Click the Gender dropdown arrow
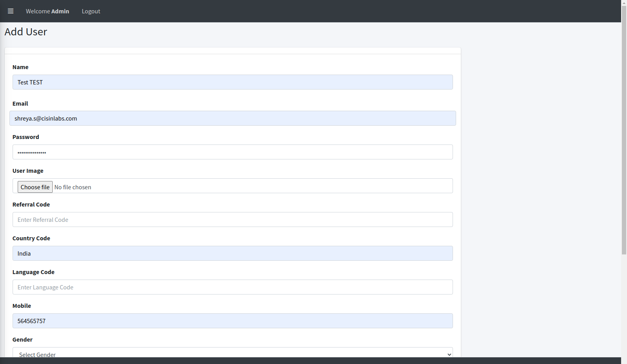 [x=449, y=354]
